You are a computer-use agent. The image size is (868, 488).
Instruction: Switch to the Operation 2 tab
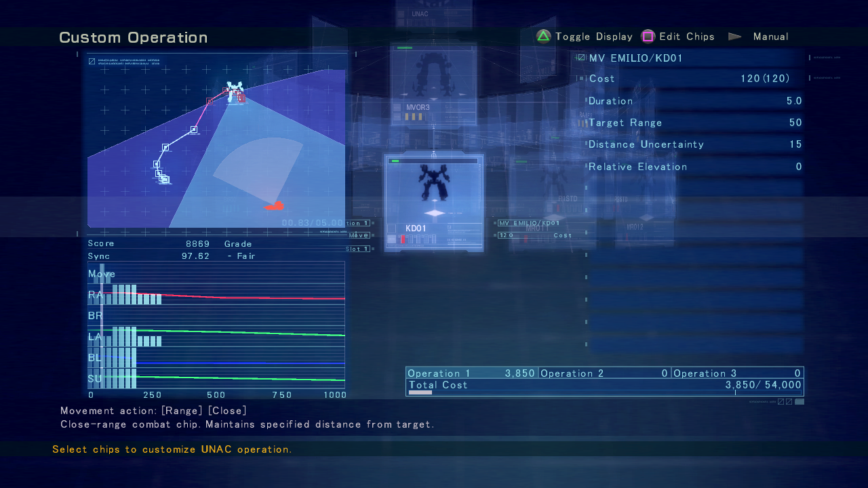[604, 373]
